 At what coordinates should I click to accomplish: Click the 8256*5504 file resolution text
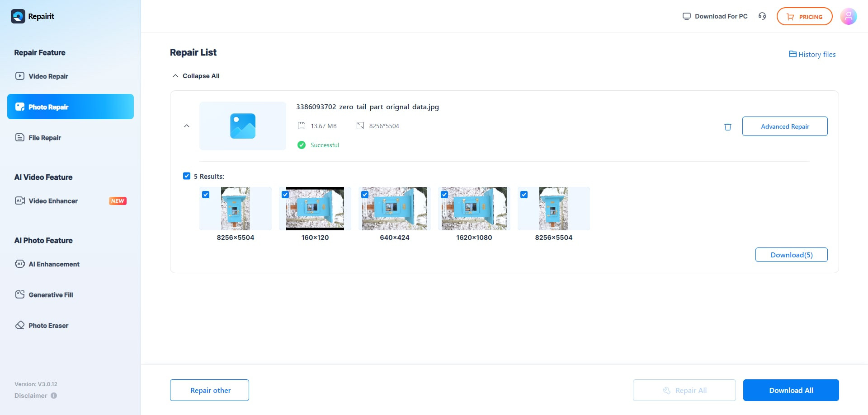[384, 126]
